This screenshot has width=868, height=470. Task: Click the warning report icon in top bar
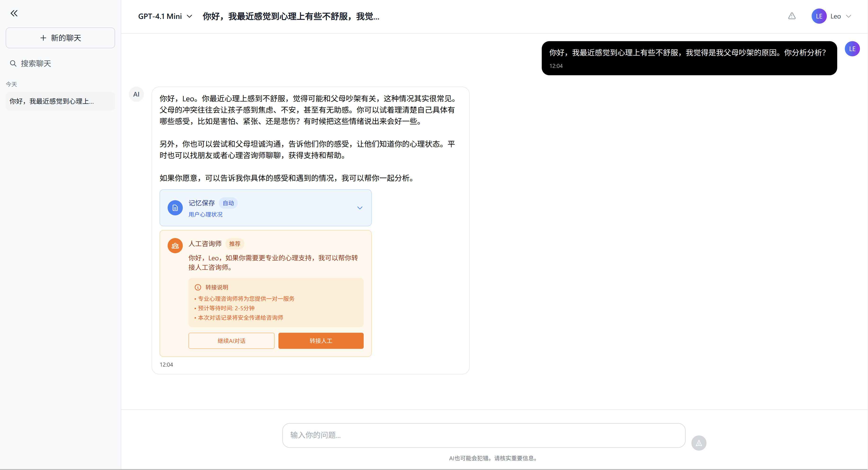[792, 16]
